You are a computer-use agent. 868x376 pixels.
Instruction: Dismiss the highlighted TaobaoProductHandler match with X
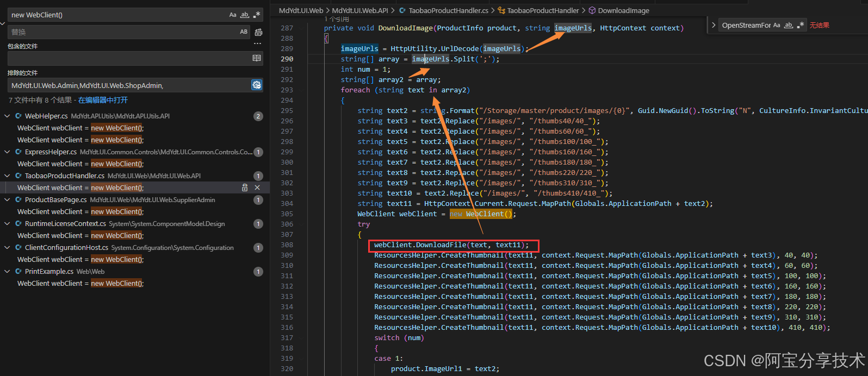(257, 187)
